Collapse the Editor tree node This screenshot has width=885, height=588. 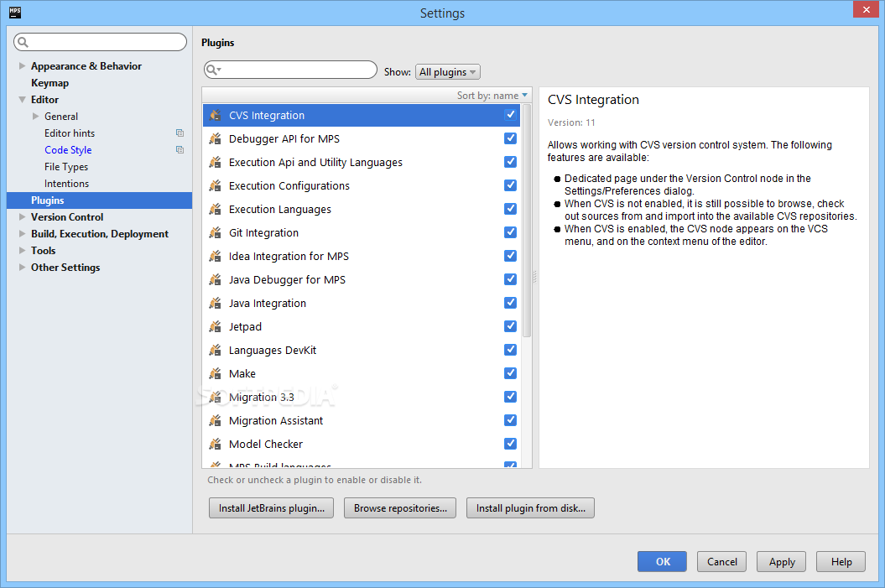[x=22, y=100]
